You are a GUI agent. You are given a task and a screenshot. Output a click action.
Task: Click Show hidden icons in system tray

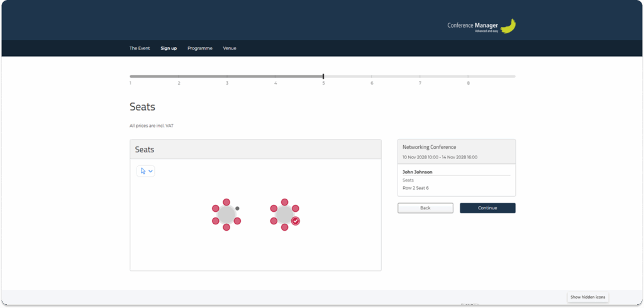tap(587, 297)
